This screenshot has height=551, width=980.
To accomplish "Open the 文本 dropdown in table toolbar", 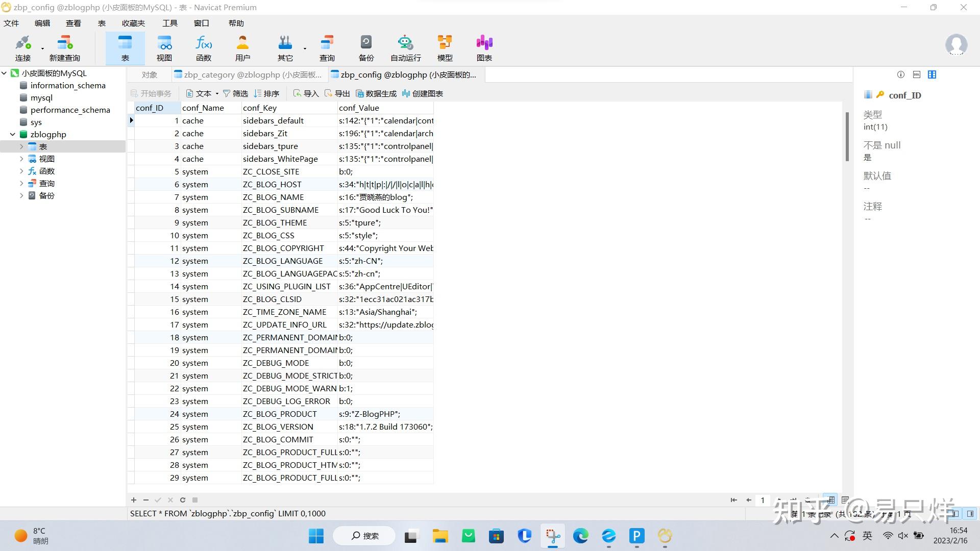I will click(x=203, y=93).
